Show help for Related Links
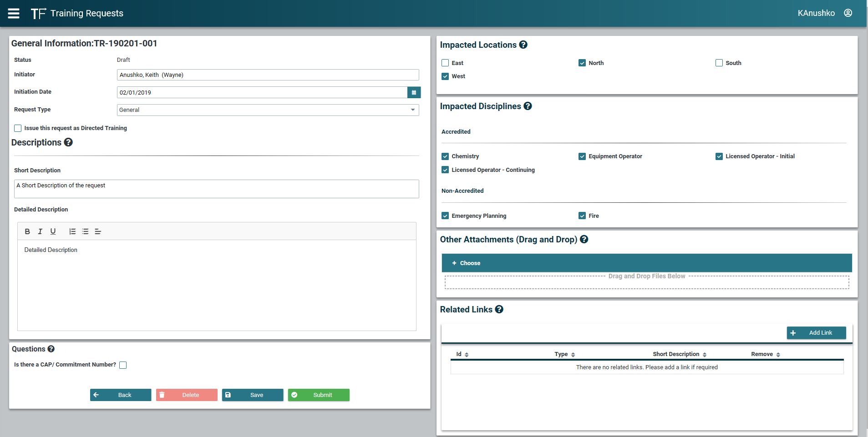The height and width of the screenshot is (437, 868). [x=499, y=309]
